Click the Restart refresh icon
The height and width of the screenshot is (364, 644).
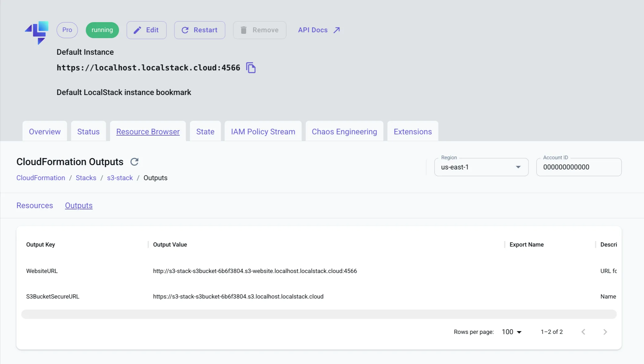(x=185, y=30)
